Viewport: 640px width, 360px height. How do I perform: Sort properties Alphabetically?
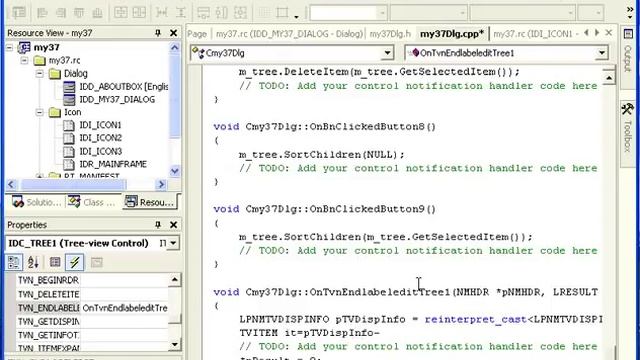(x=33, y=262)
